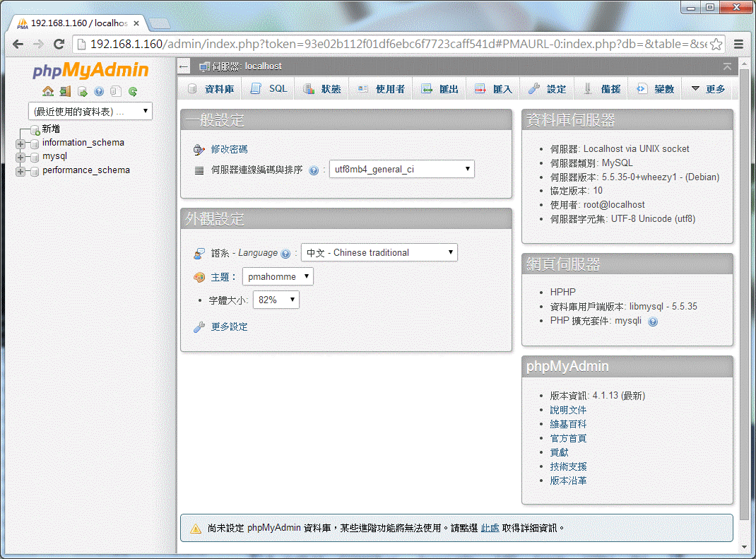This screenshot has width=756, height=559.
Task: Open the query window icon
Action: point(83,91)
